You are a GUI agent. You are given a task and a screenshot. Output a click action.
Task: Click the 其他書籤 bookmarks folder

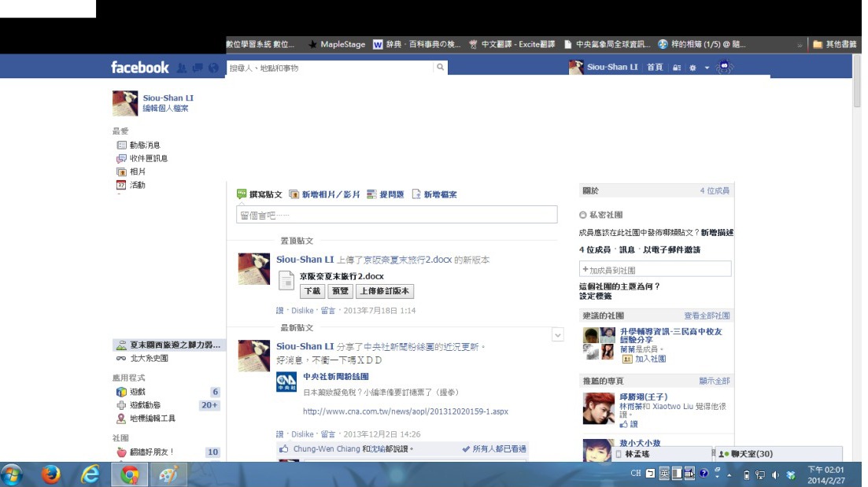(x=834, y=44)
